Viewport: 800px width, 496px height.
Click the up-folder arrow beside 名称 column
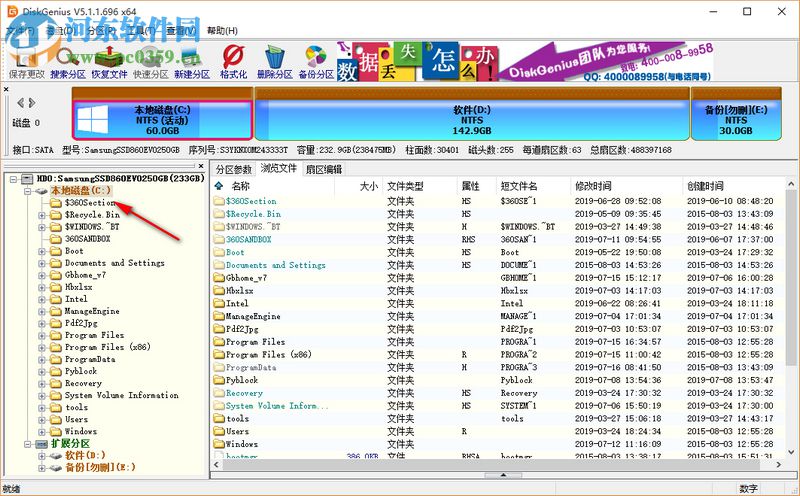pos(219,186)
